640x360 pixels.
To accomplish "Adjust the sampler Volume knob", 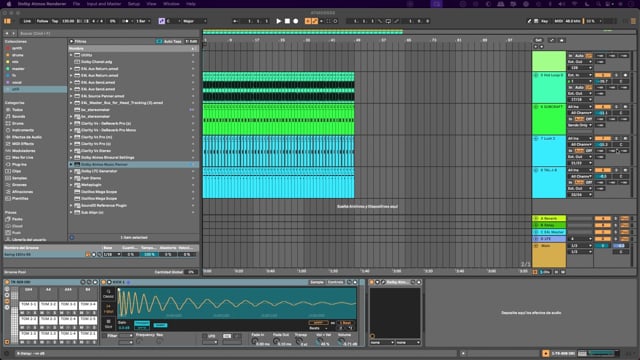I will click(342, 341).
